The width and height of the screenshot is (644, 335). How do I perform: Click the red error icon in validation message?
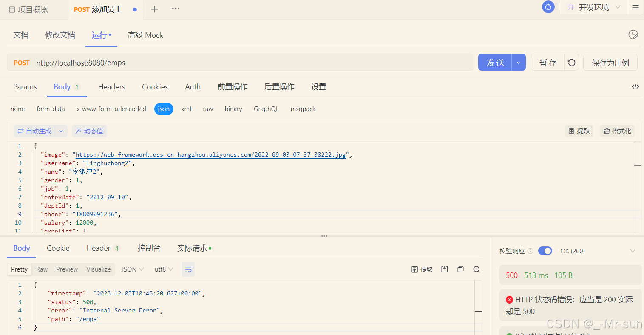(509, 300)
